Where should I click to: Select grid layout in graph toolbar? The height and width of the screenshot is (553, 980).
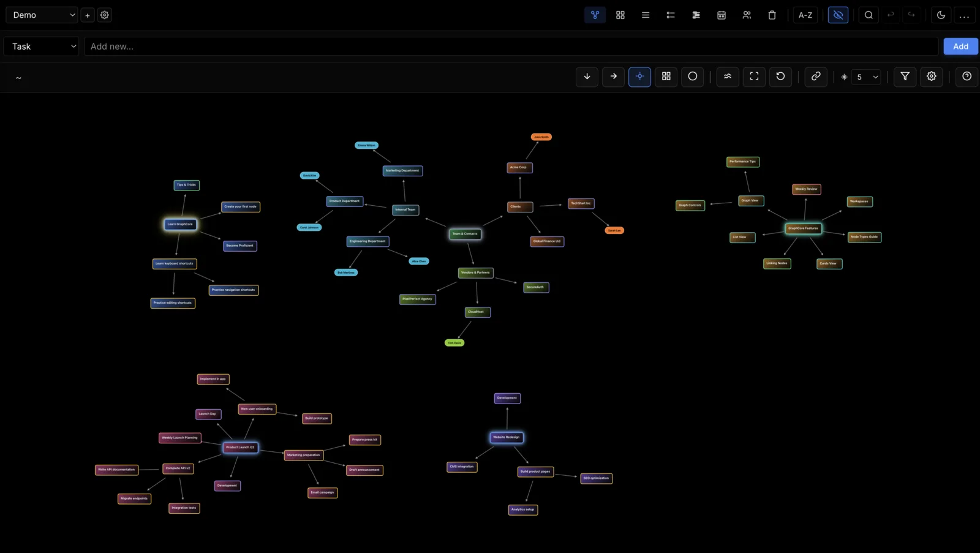[x=666, y=77]
